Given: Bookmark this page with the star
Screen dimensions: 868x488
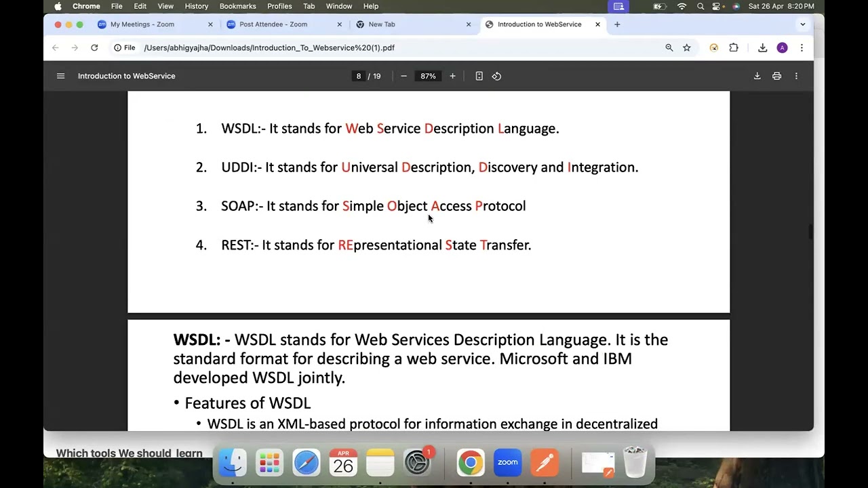Looking at the screenshot, I should (x=687, y=47).
